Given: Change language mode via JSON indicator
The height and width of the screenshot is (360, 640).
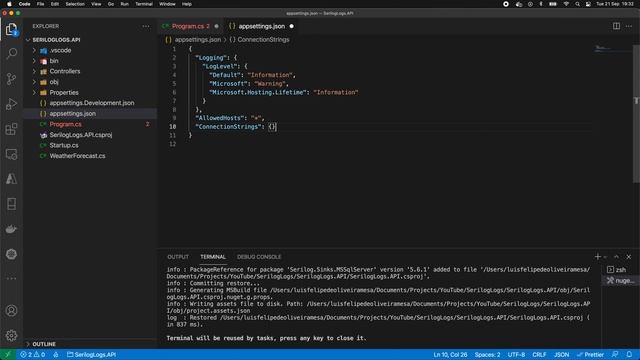Looking at the screenshot, I should click(x=561, y=354).
